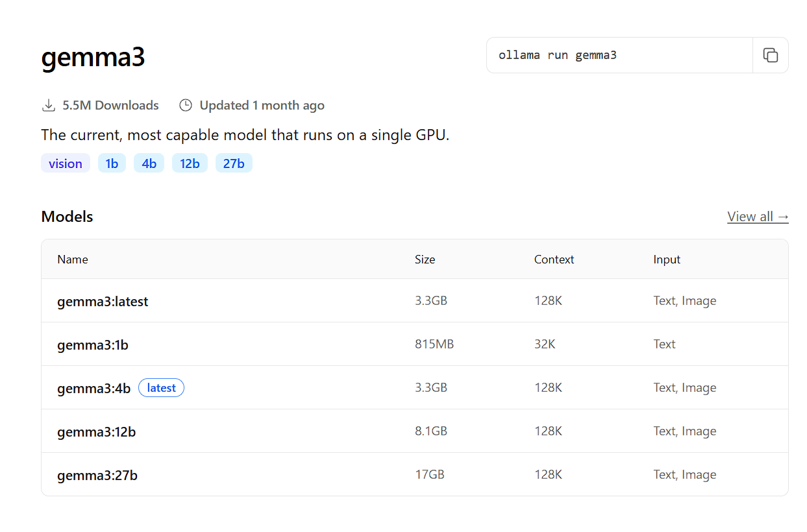Click the Input column header

click(x=667, y=260)
